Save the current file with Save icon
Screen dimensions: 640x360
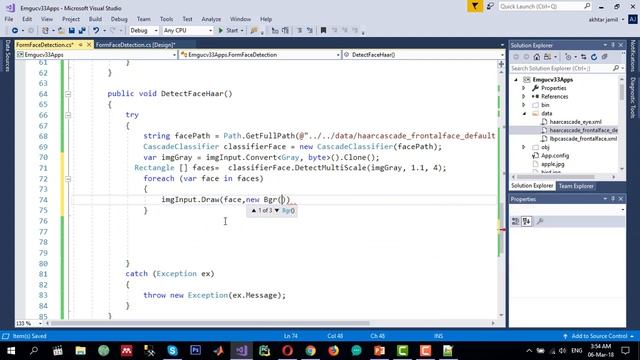(72, 31)
